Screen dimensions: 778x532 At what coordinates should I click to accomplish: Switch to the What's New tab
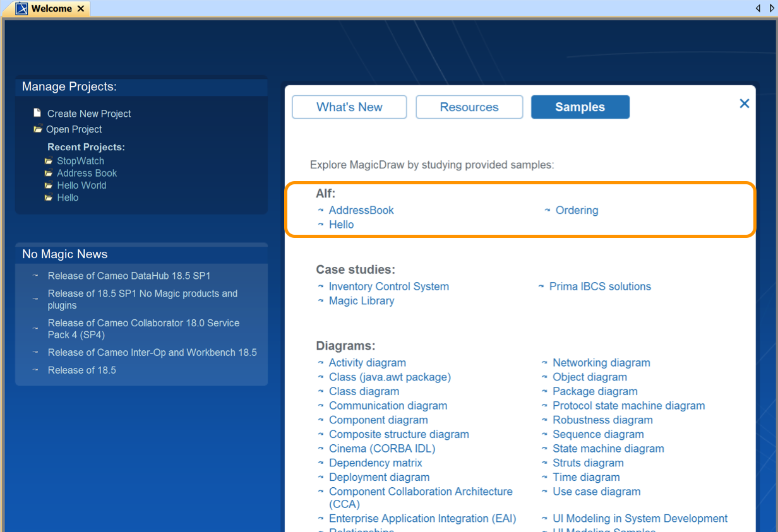coord(349,107)
